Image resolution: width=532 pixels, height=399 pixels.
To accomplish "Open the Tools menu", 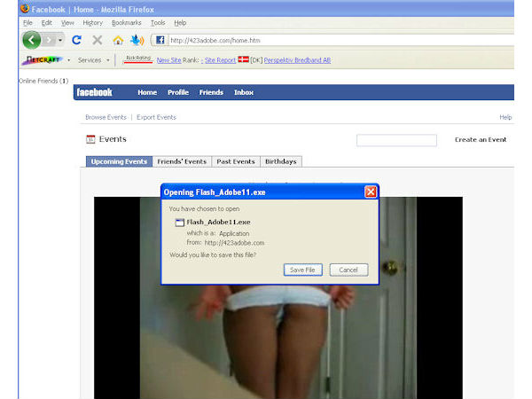I will 158,23.
